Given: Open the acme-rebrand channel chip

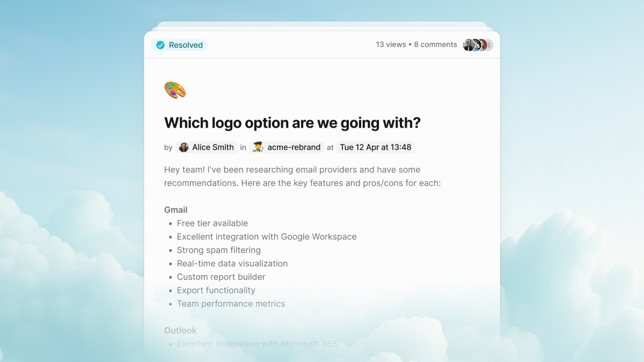Looking at the screenshot, I should [x=287, y=147].
